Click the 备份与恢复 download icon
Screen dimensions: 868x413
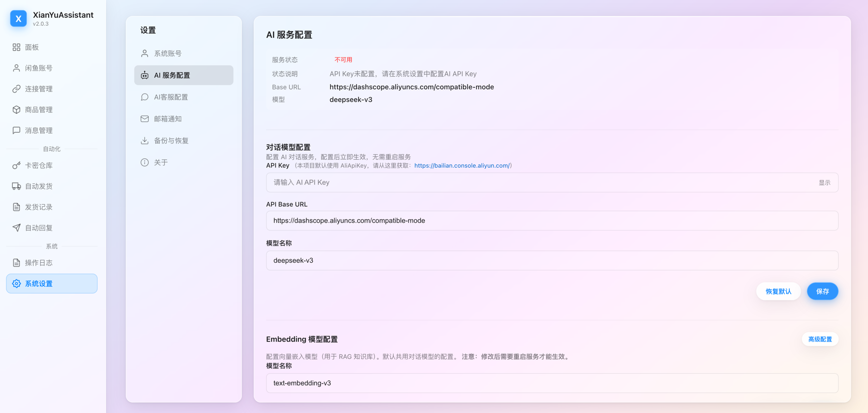[x=144, y=140]
